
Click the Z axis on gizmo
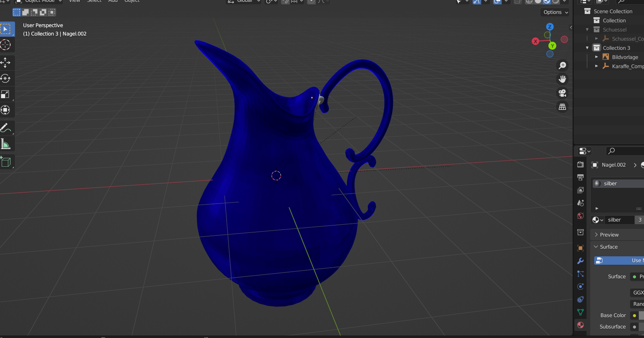pos(550,27)
